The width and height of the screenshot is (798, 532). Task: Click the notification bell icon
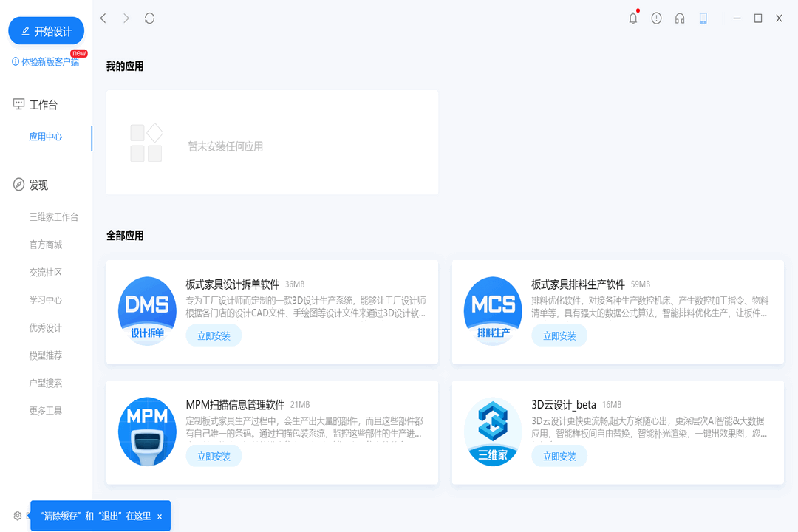click(633, 18)
